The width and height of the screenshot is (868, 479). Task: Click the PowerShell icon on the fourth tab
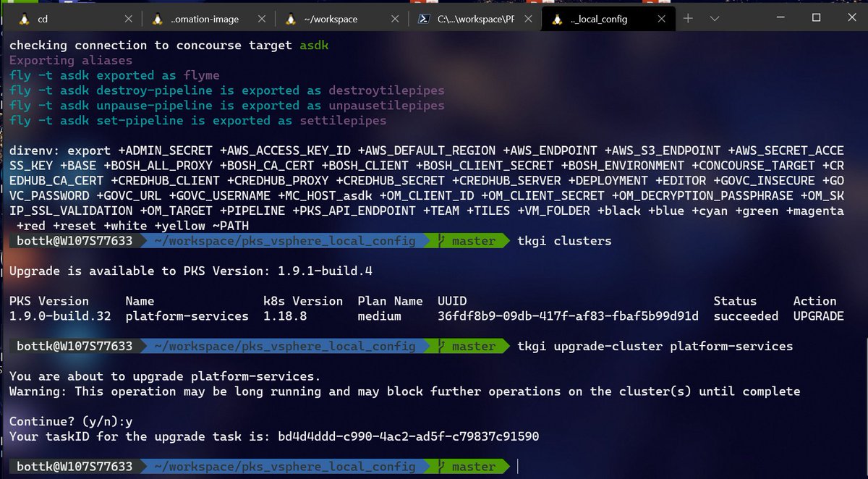click(424, 20)
